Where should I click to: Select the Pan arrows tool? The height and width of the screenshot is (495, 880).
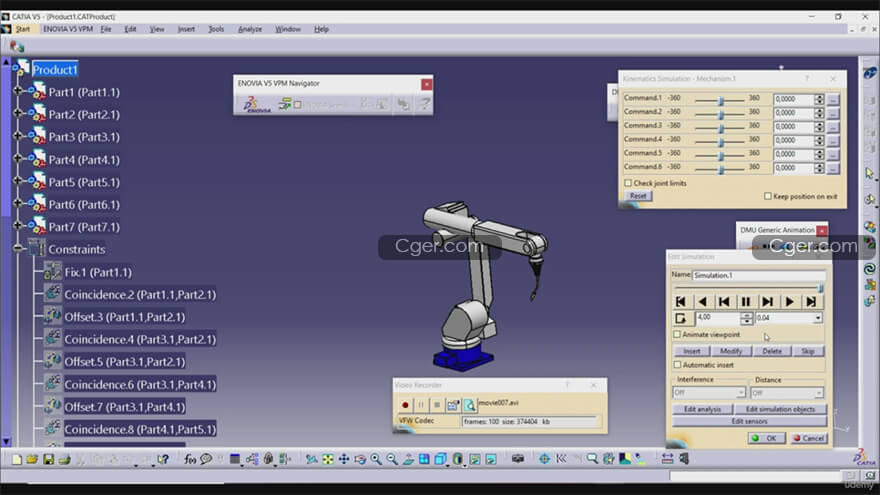click(343, 459)
